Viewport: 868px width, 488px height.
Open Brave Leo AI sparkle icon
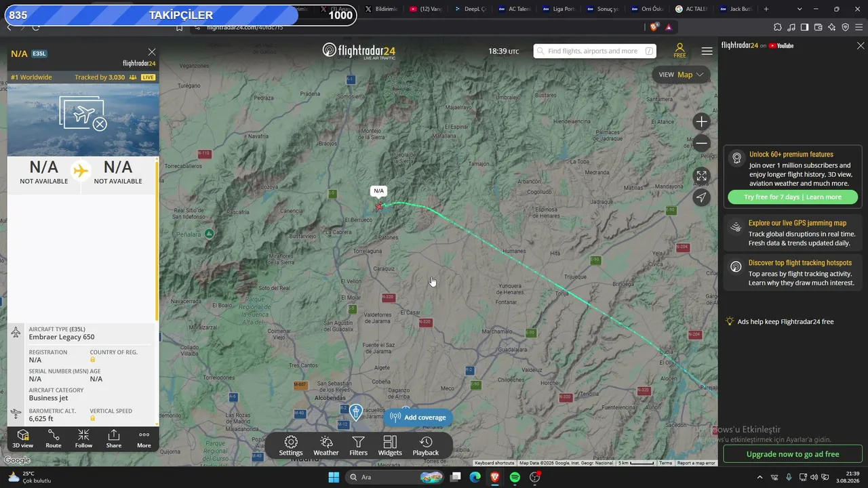point(831,27)
